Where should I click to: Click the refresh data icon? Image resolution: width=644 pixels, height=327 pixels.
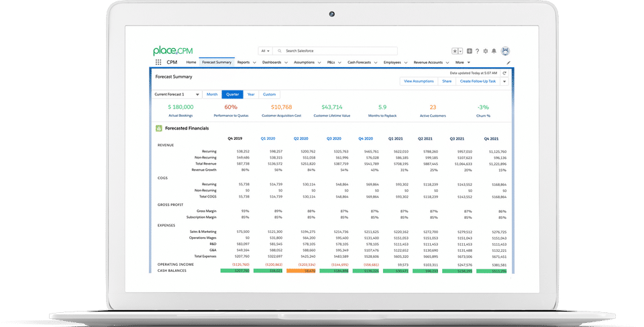pos(504,73)
